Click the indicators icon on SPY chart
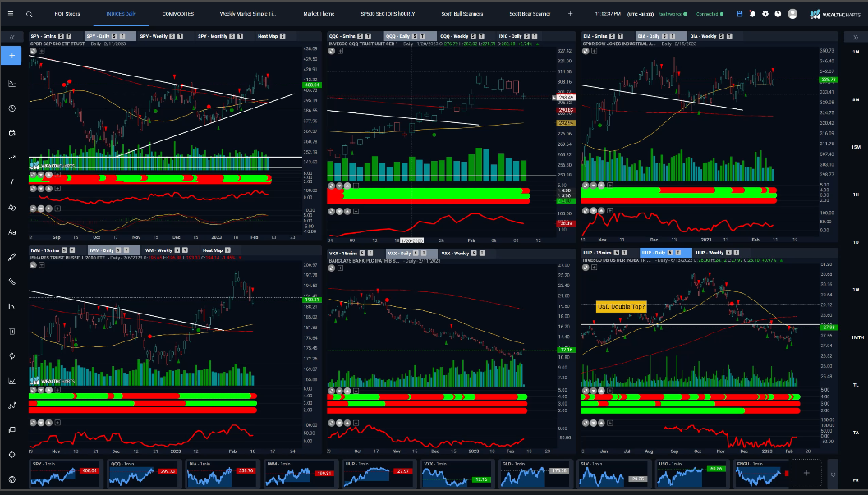 tap(33, 51)
